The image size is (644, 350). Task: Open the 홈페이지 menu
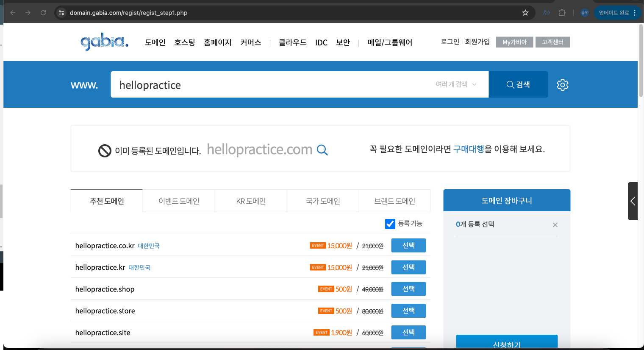218,42
